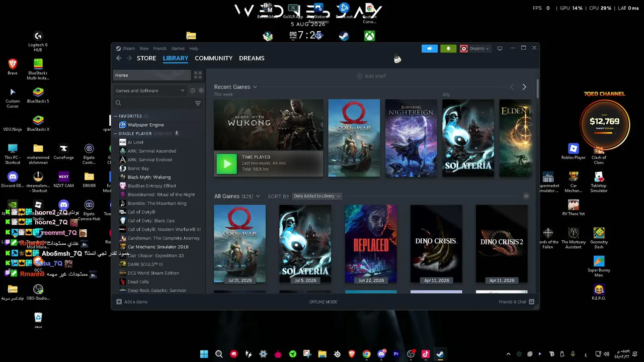Open File Explorer from taskbar

pyautogui.click(x=322, y=354)
